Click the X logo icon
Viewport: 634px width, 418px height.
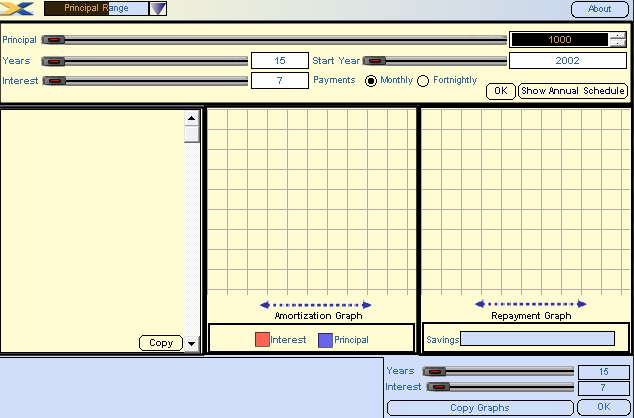click(17, 8)
